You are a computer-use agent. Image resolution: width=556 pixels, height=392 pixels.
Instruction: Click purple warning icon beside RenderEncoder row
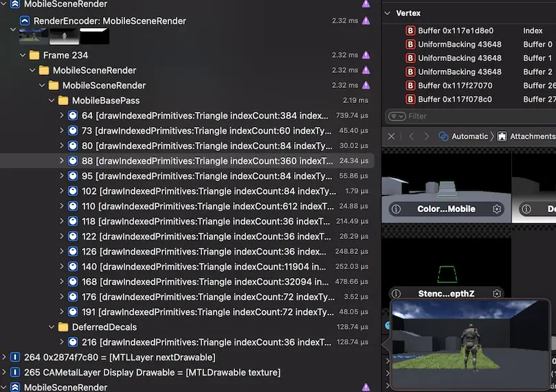click(366, 21)
